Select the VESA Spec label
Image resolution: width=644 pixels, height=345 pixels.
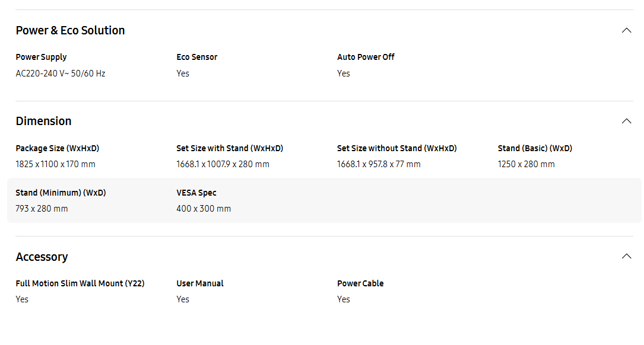pyautogui.click(x=196, y=193)
